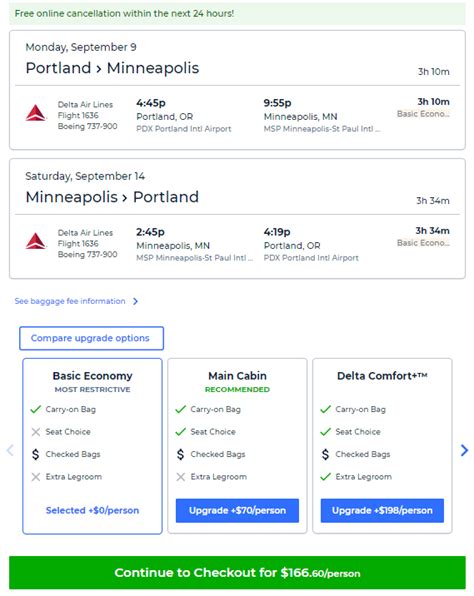Click the Delta logo on Minneapolis to Portland flight

click(36, 241)
